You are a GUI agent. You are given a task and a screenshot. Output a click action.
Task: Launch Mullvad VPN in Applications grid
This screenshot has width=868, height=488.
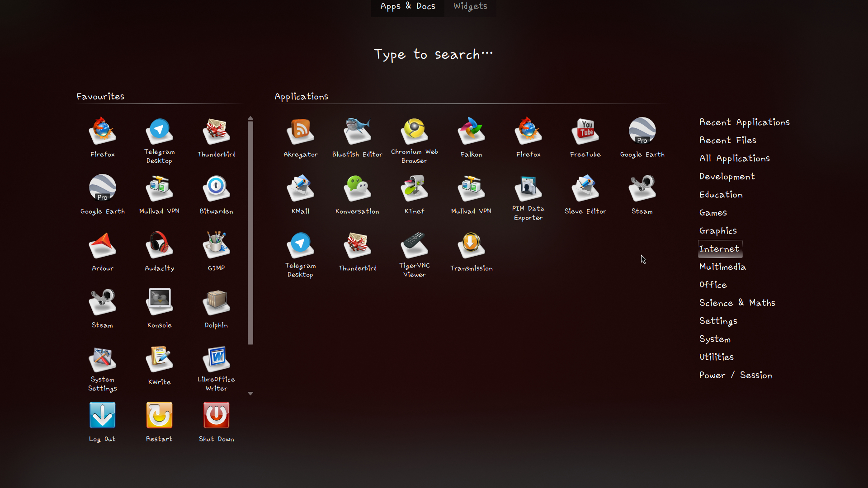coord(472,195)
